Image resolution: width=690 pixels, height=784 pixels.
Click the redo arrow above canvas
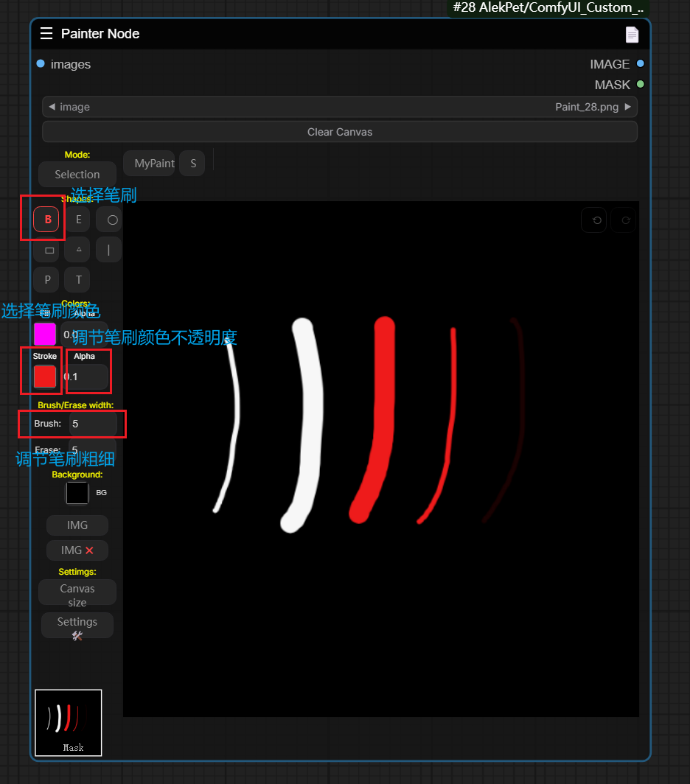coord(624,220)
